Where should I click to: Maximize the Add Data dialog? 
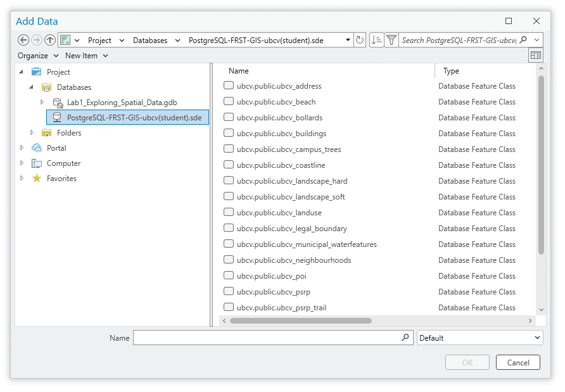[x=509, y=21]
